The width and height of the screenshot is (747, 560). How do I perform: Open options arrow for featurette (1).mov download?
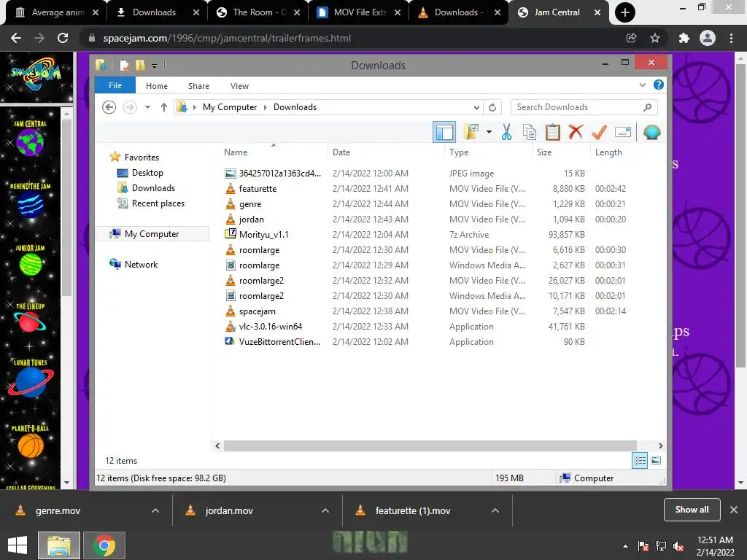pyautogui.click(x=495, y=510)
